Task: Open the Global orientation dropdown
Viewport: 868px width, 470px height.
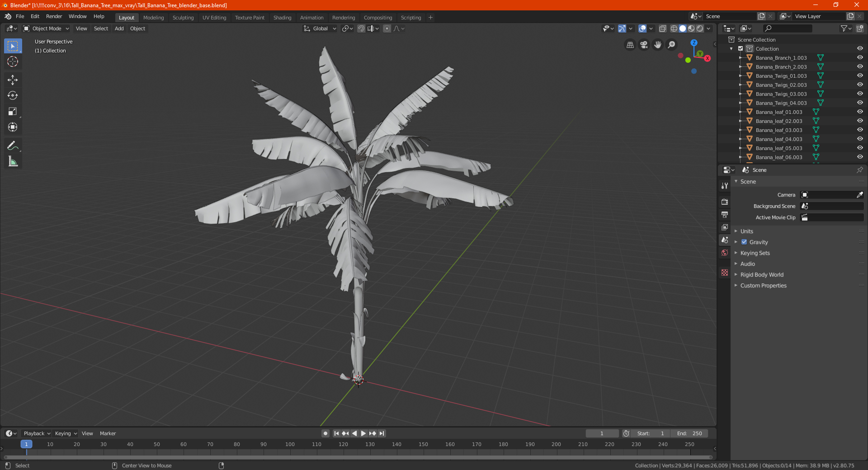Action: pos(320,28)
